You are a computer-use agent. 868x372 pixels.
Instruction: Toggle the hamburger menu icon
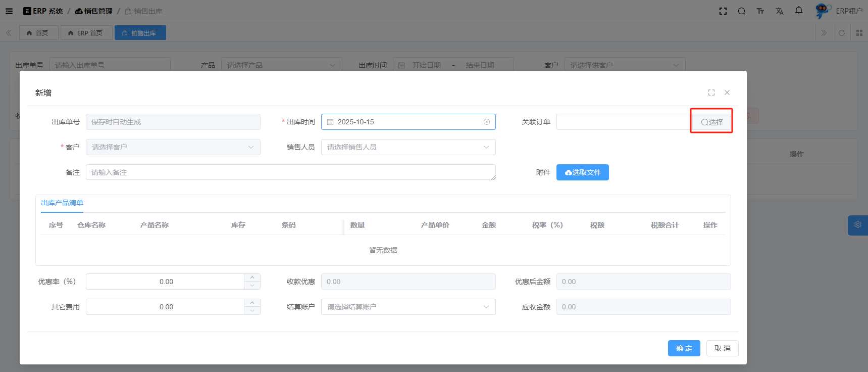point(9,11)
